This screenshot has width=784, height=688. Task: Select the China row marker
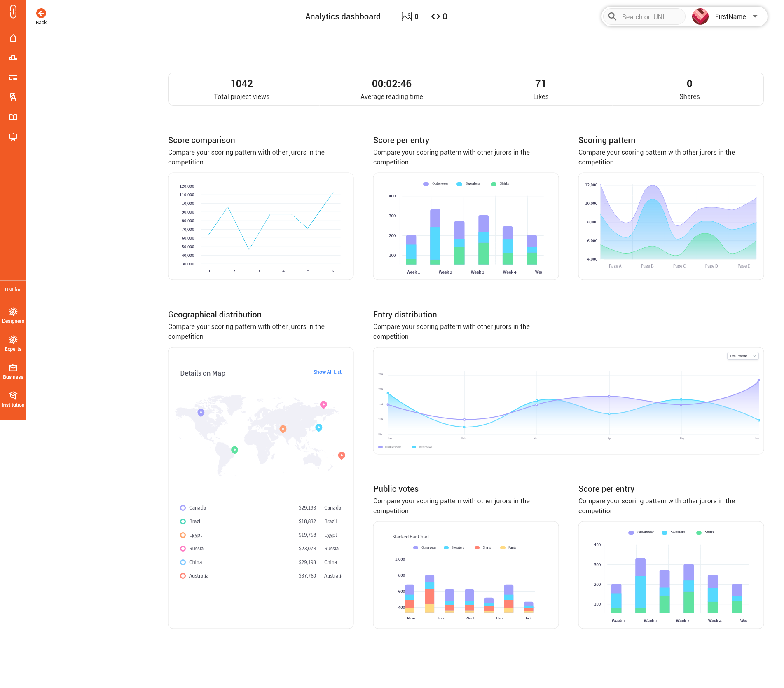pyautogui.click(x=183, y=562)
